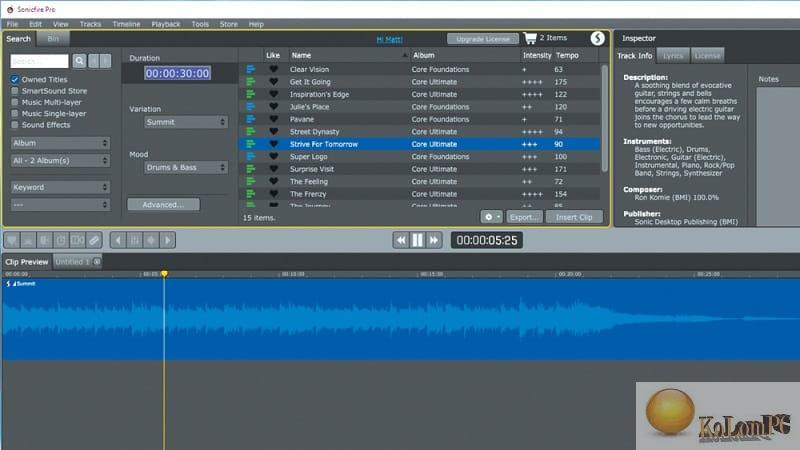Select the track The Feeling
This screenshot has width=800, height=450.
click(x=419, y=182)
